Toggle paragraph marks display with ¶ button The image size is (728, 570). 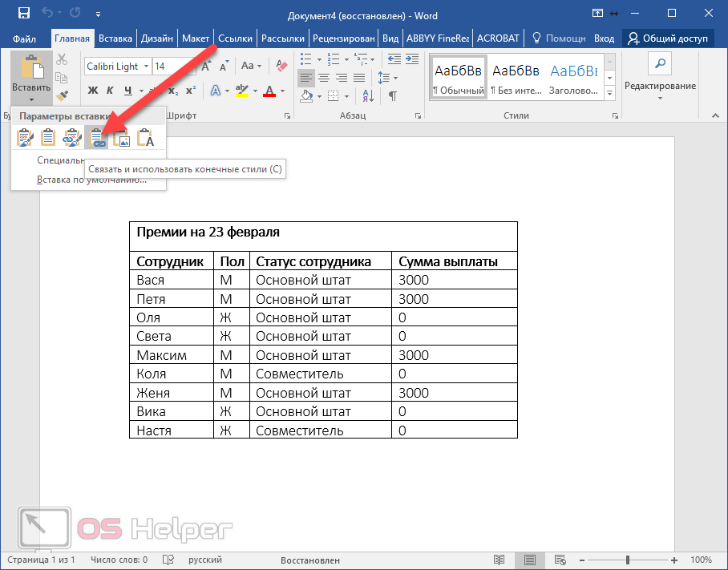point(393,96)
